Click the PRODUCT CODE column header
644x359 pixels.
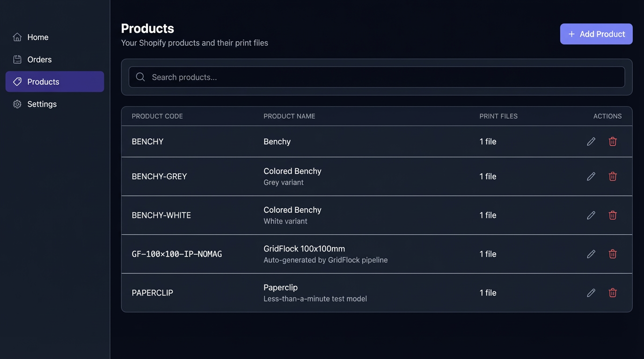[x=157, y=116]
